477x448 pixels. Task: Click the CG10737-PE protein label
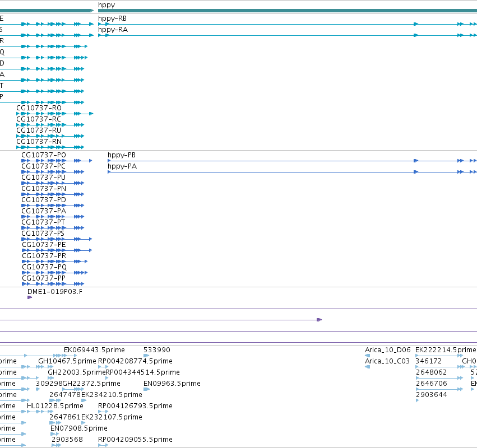click(44, 245)
